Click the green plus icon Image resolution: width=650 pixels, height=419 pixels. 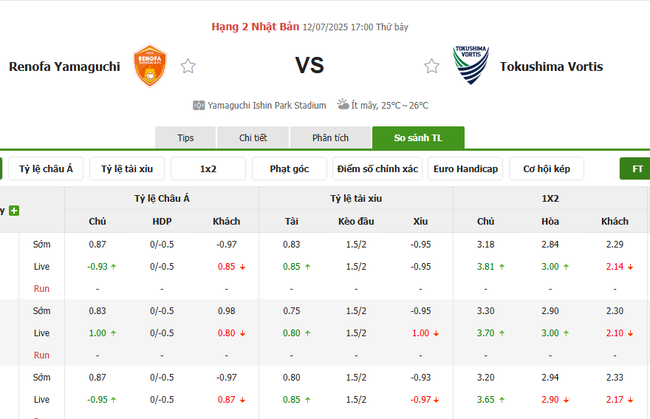click(x=14, y=210)
